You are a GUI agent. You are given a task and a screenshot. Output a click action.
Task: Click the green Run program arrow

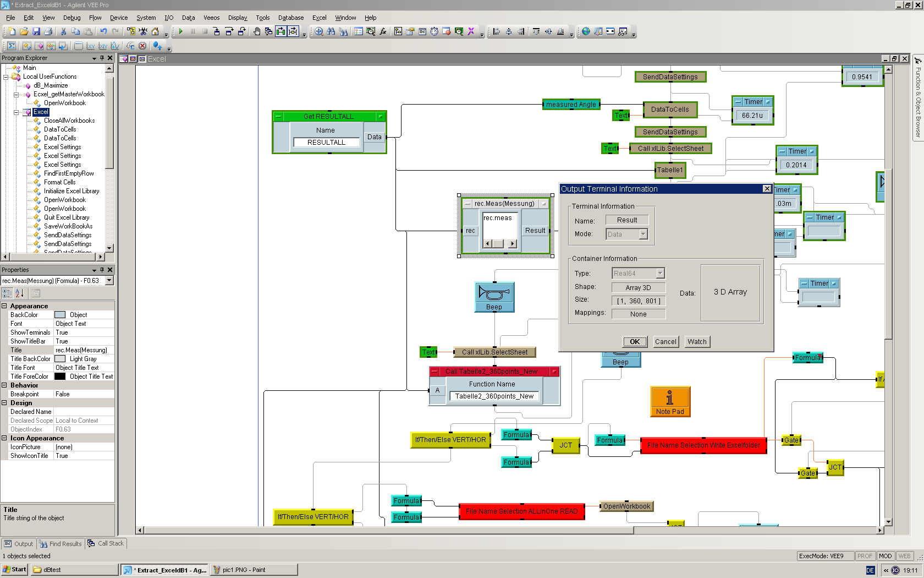point(180,31)
